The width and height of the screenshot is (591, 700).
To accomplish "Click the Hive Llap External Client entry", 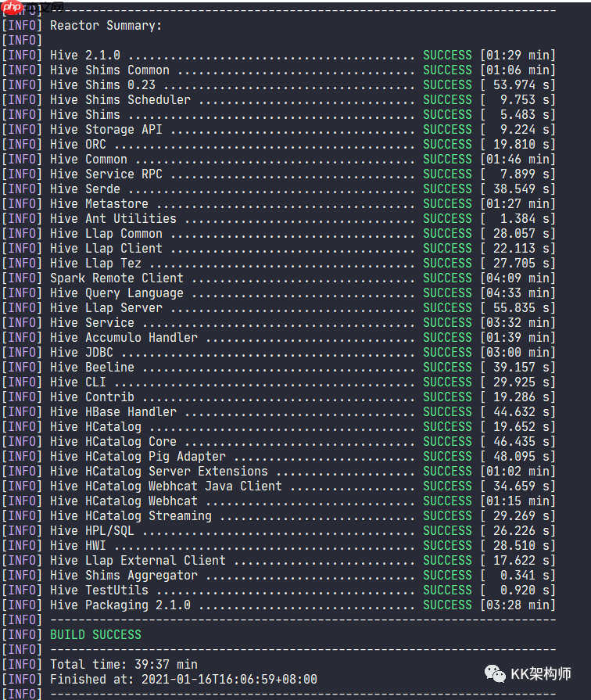I will [138, 560].
